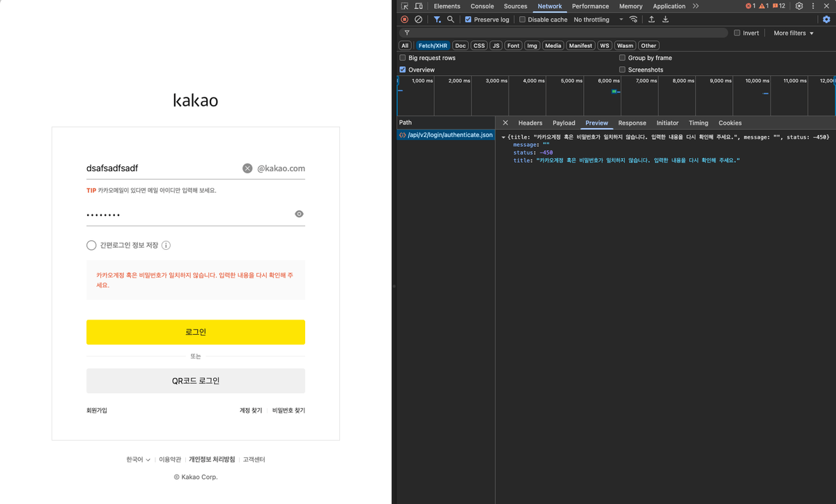Uncheck Preserve log checkbox
The image size is (836, 504).
click(468, 19)
